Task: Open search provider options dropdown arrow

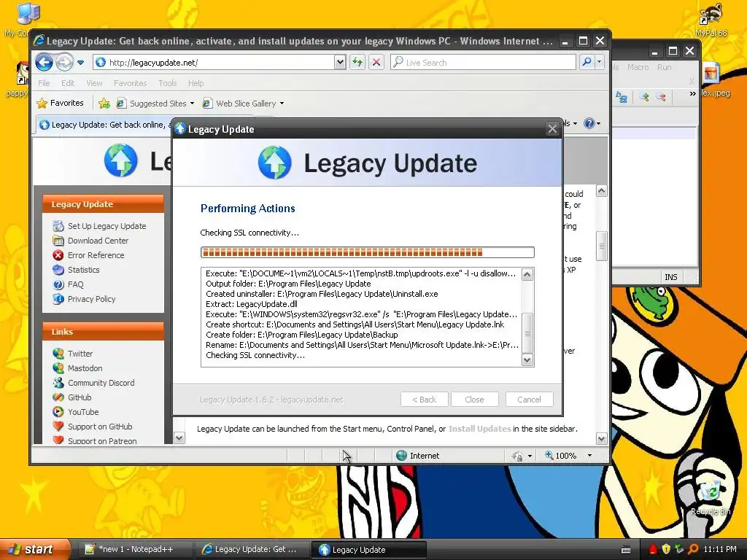Action: [x=600, y=62]
